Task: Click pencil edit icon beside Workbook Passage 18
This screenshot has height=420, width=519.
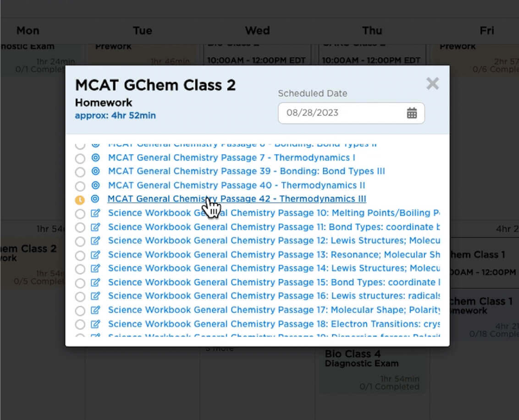Action: (95, 324)
